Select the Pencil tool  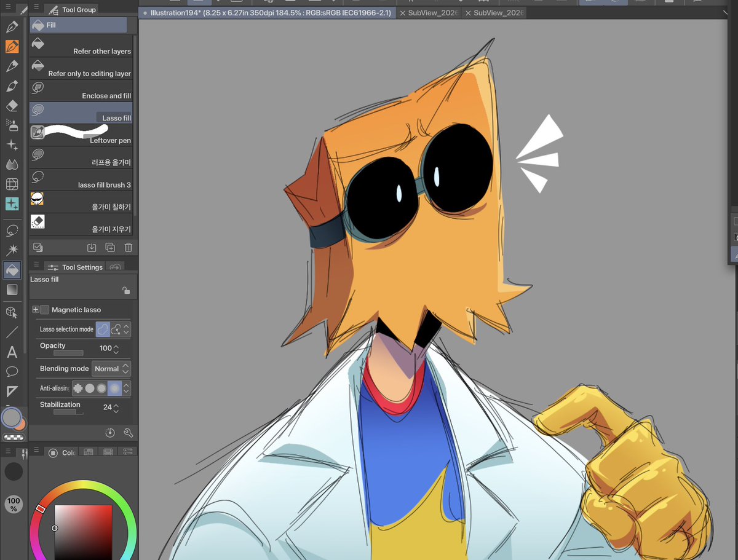click(12, 66)
